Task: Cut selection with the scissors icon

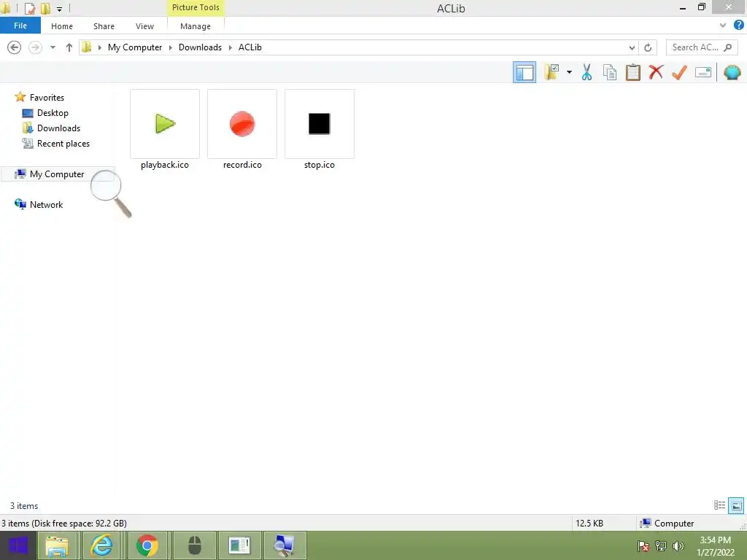Action: click(x=587, y=72)
